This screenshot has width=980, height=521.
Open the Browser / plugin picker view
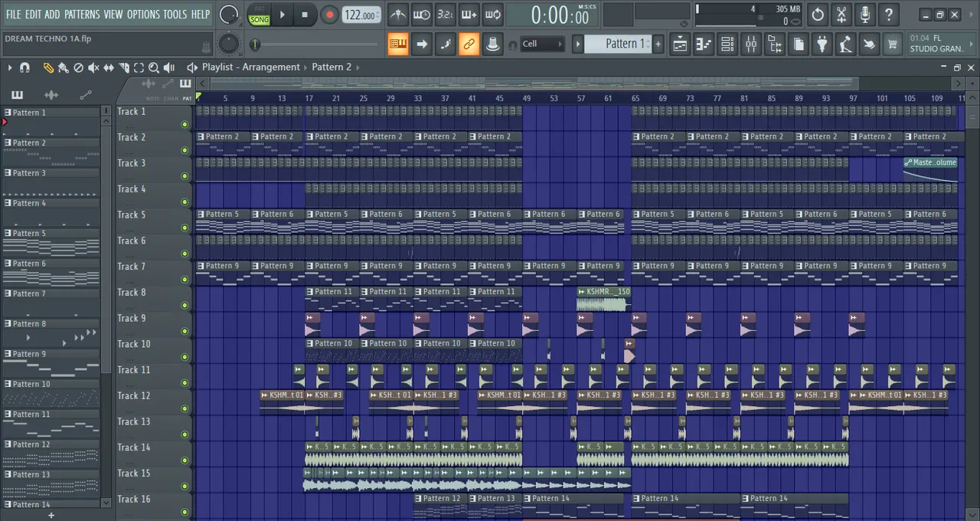[775, 44]
